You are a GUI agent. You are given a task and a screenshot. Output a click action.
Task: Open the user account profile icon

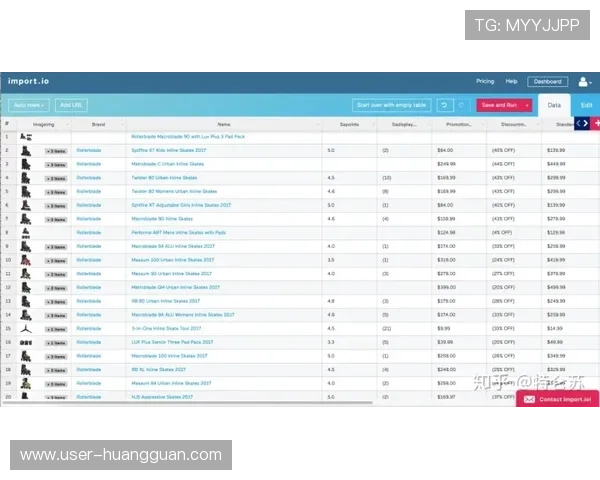pos(584,81)
